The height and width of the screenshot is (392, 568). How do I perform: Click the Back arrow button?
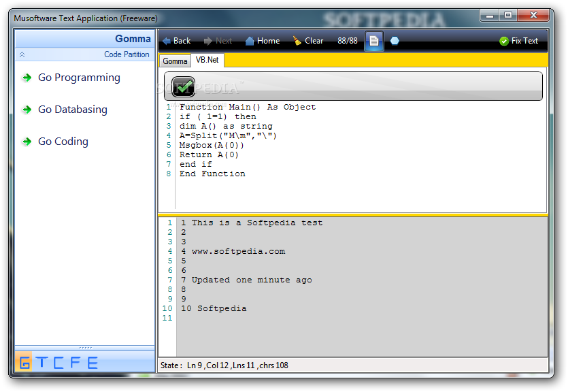coord(176,41)
